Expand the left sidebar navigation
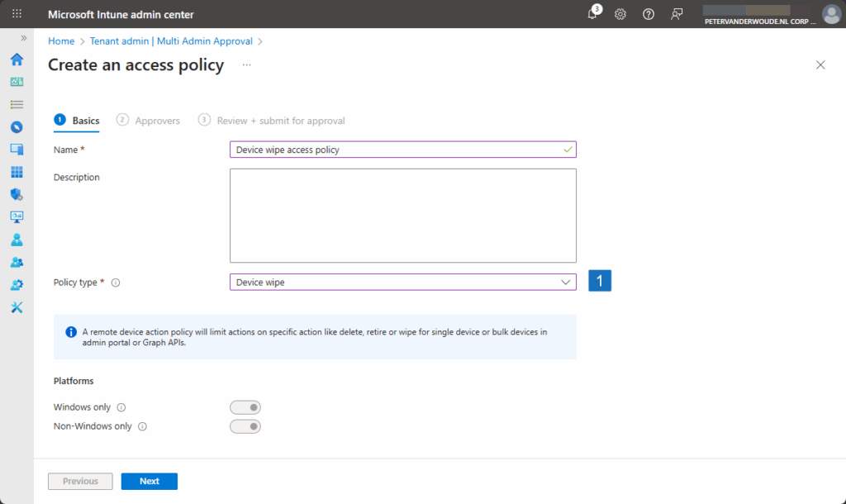Viewport: 846px width, 504px height. [x=24, y=38]
